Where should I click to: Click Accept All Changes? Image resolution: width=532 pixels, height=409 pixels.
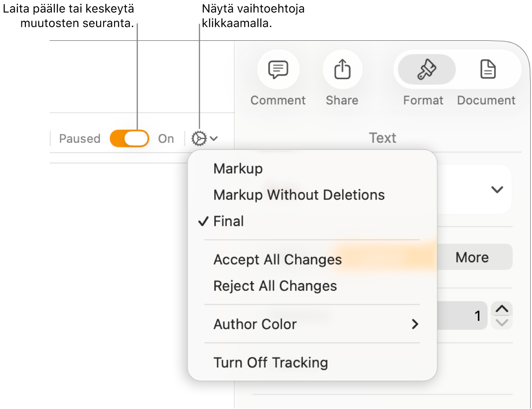(x=277, y=259)
